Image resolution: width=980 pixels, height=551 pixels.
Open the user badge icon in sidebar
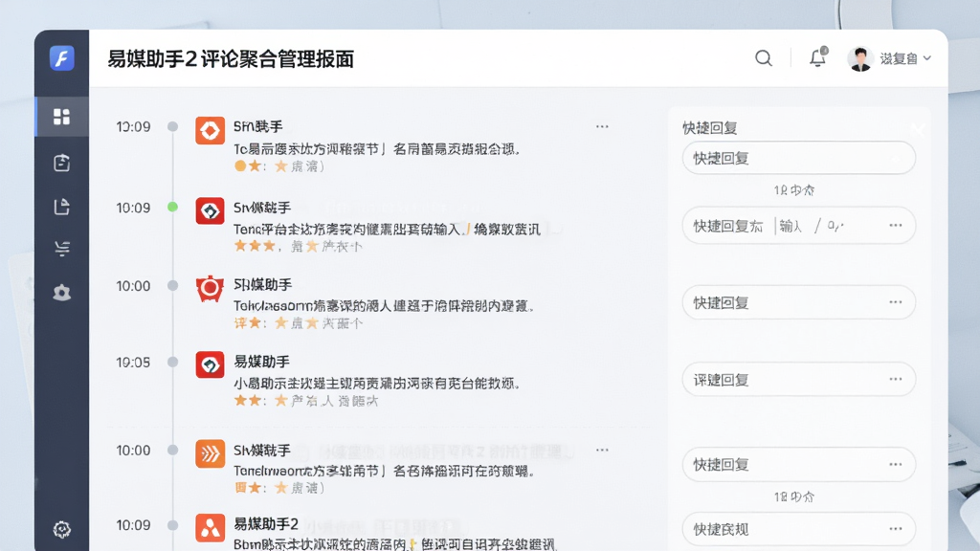point(62,293)
